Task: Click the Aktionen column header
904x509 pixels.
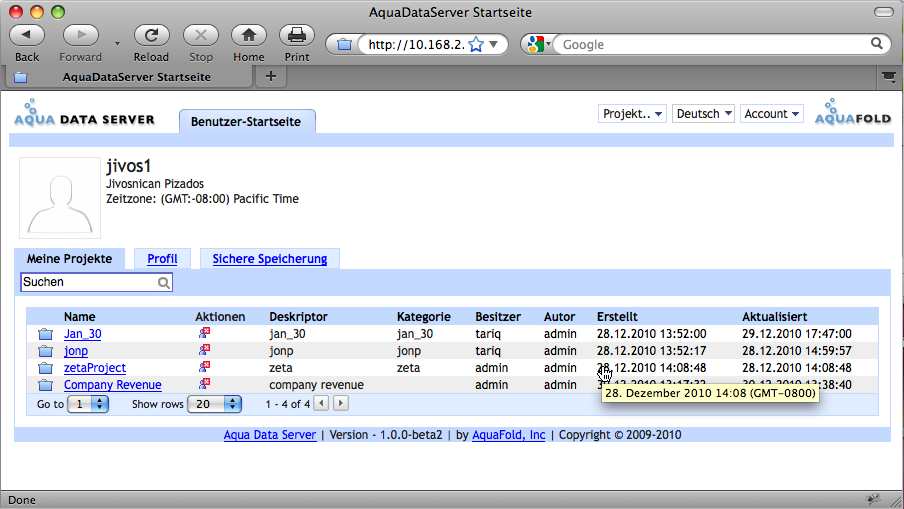Action: 220,316
